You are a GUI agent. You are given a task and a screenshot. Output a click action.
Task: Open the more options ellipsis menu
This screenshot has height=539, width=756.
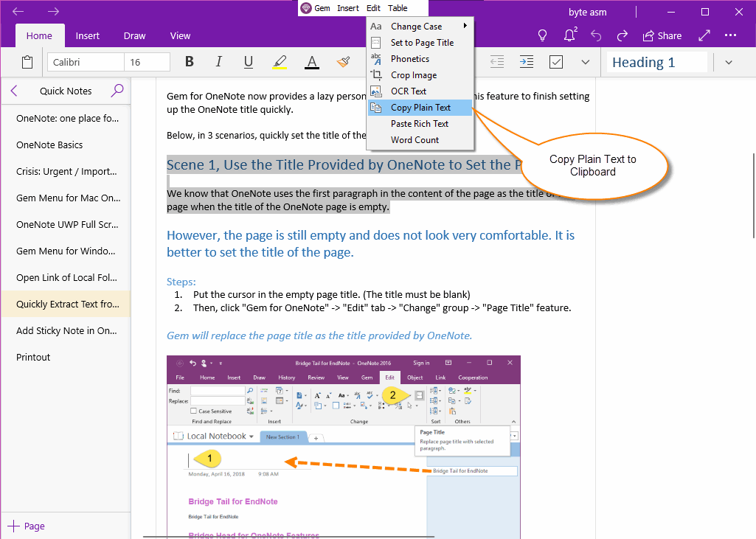730,35
